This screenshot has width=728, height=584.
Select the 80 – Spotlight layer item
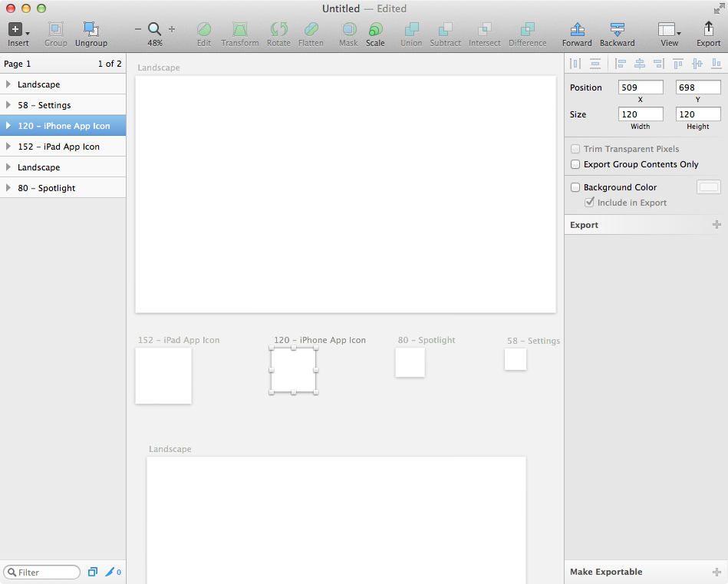(63, 188)
